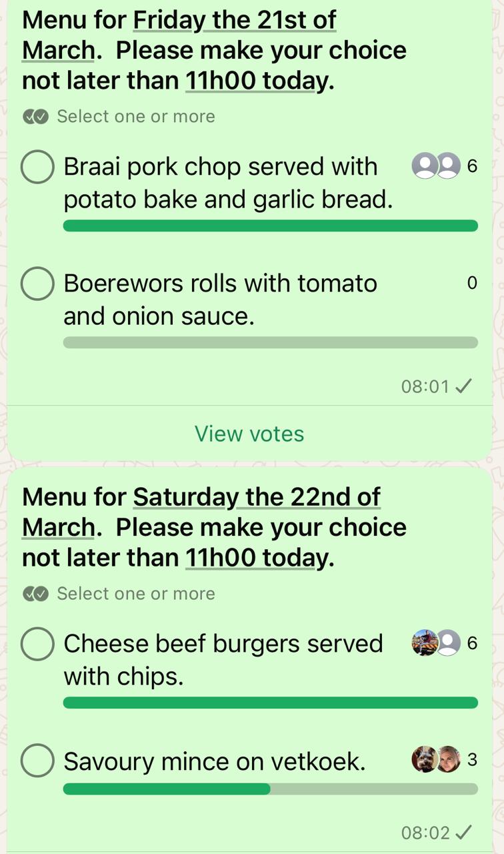Select Cheese beef burgers poll option

[x=37, y=645]
